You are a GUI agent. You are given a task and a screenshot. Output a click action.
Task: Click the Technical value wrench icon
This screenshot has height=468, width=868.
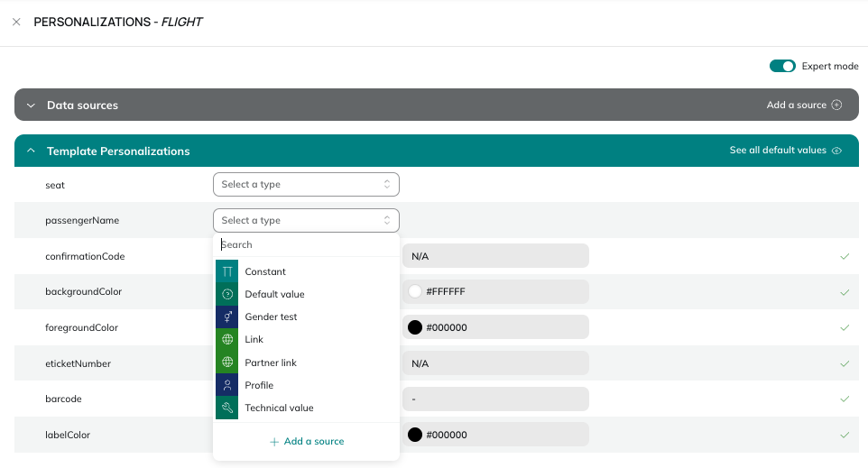click(227, 408)
